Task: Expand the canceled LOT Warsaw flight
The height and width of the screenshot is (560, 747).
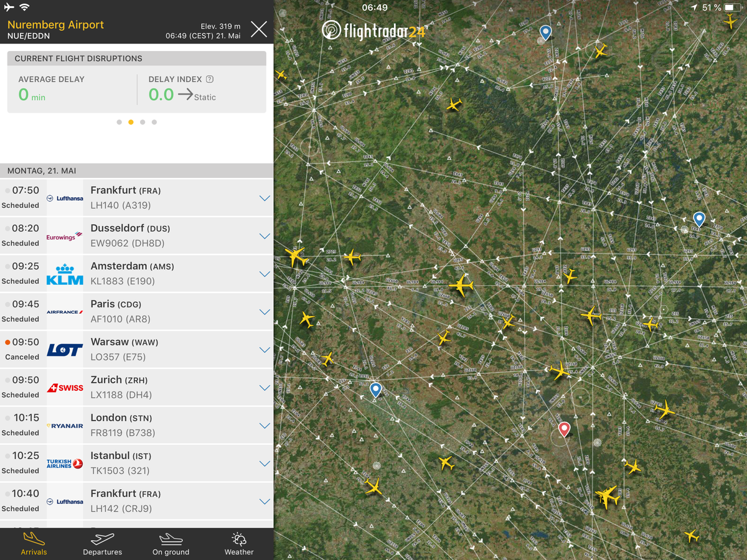Action: 265,350
